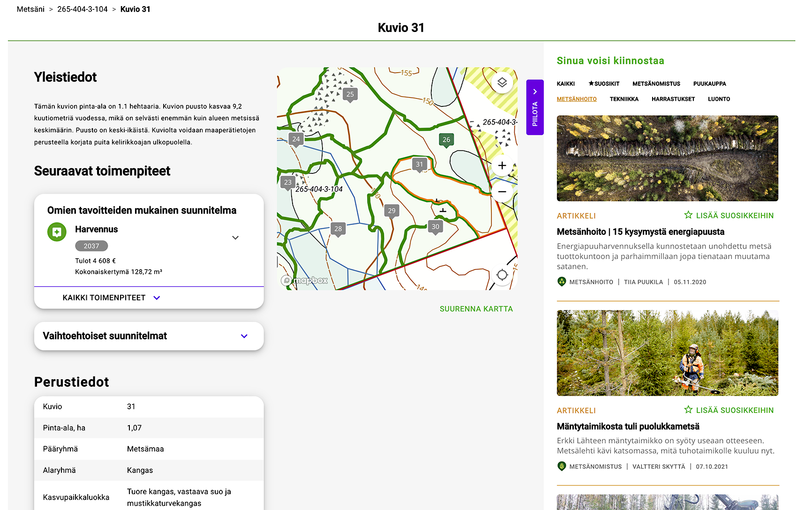Zoom out the map with minus button
Image resolution: width=812 pixels, height=510 pixels.
(x=502, y=192)
